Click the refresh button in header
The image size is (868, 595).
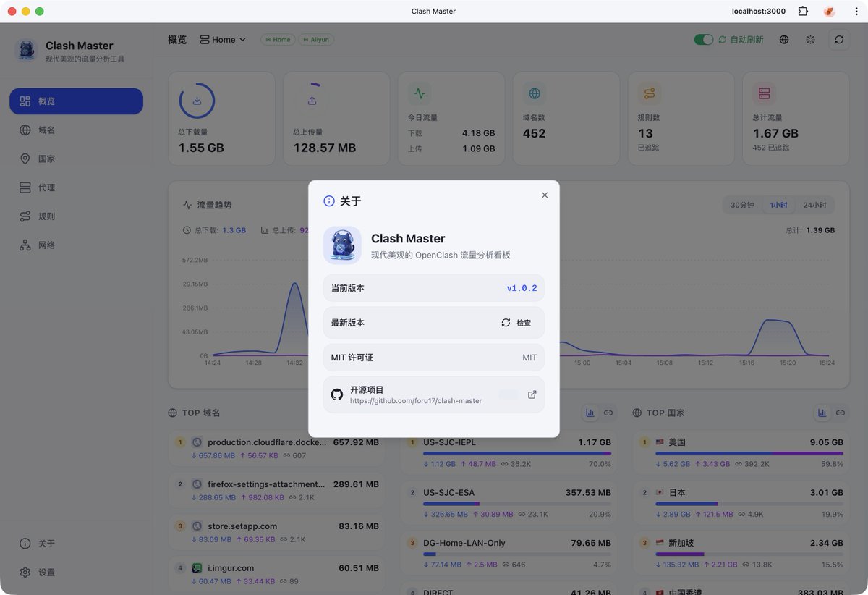(x=839, y=40)
